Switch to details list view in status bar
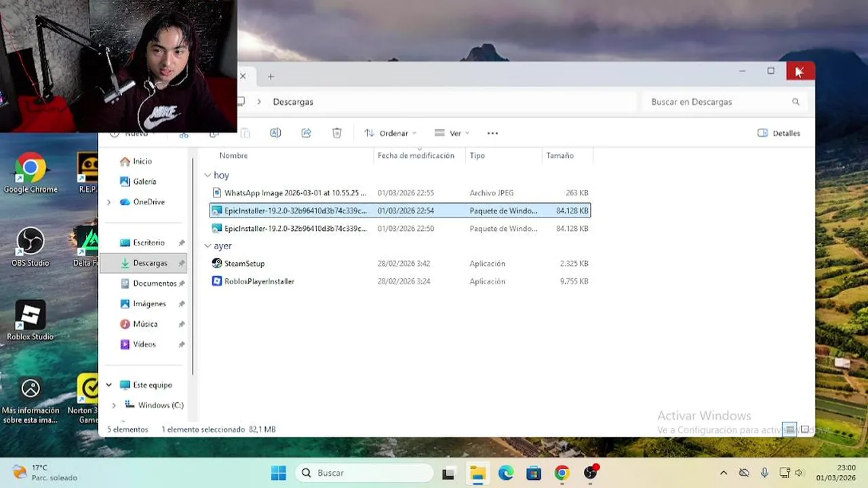 click(790, 429)
